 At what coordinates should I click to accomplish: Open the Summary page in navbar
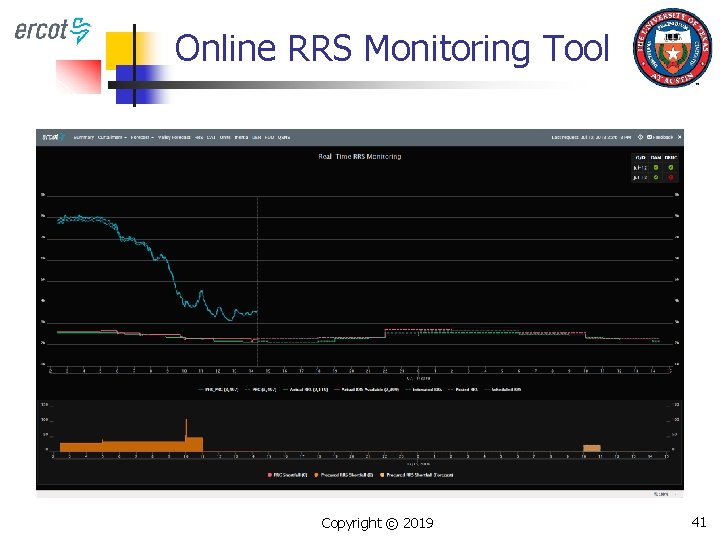coord(84,137)
